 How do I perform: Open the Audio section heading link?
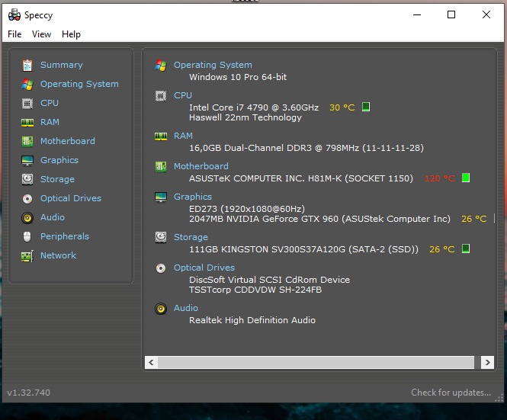[x=185, y=308]
